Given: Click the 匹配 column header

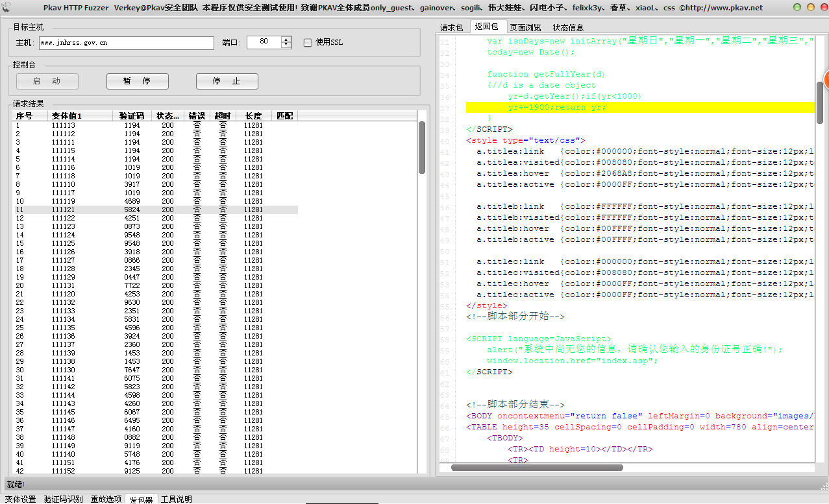Looking at the screenshot, I should 285,116.
